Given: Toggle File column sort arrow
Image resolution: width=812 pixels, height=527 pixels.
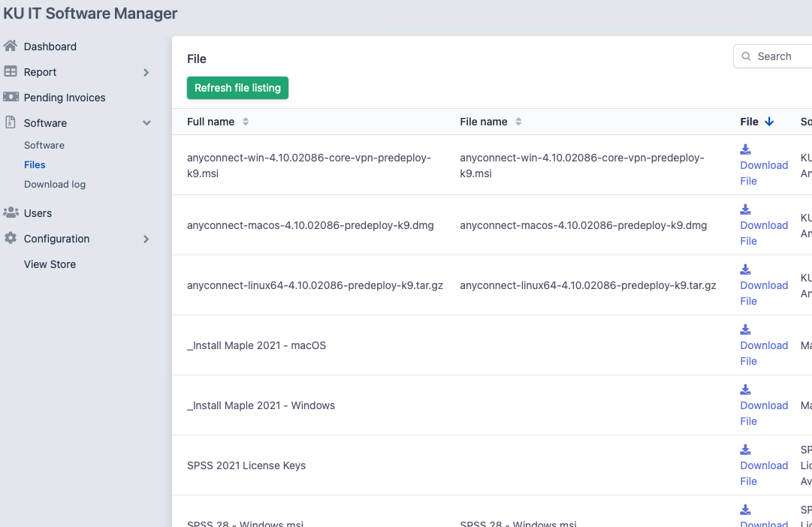Looking at the screenshot, I should (769, 122).
